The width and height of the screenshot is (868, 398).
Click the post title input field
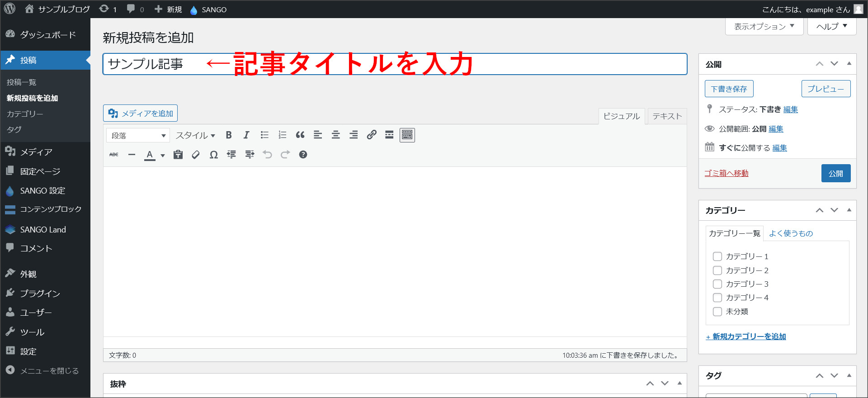click(x=395, y=64)
